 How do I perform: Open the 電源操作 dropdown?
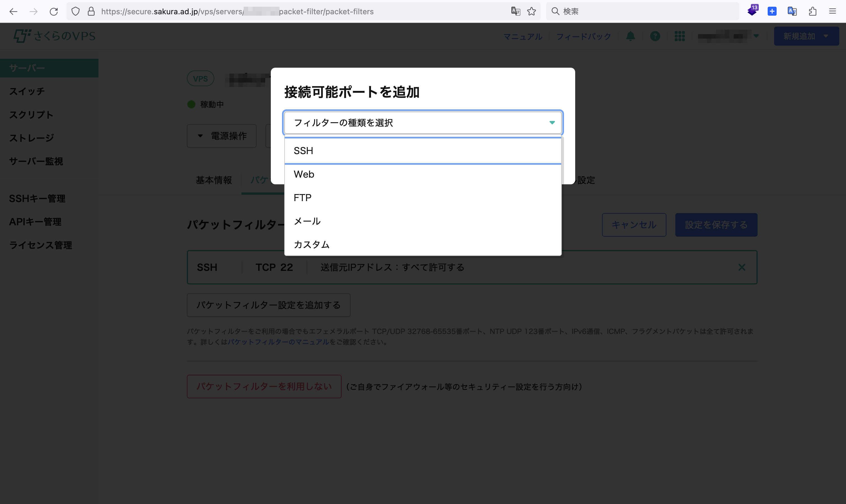[x=222, y=136]
